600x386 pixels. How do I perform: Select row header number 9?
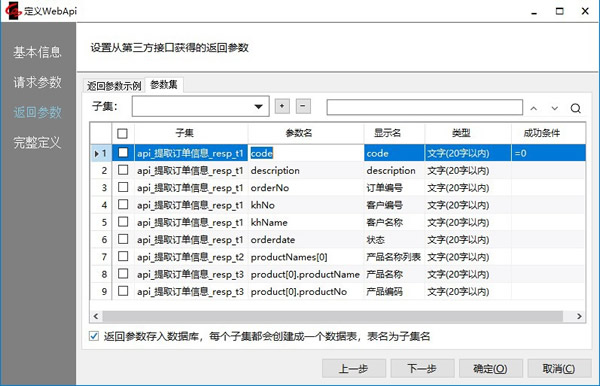101,292
